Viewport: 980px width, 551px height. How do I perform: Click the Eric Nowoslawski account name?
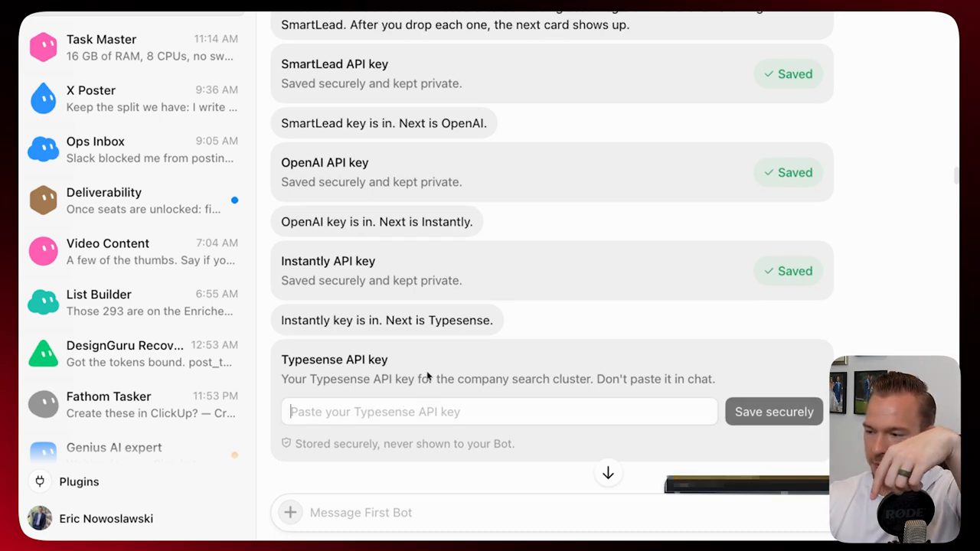pos(106,518)
